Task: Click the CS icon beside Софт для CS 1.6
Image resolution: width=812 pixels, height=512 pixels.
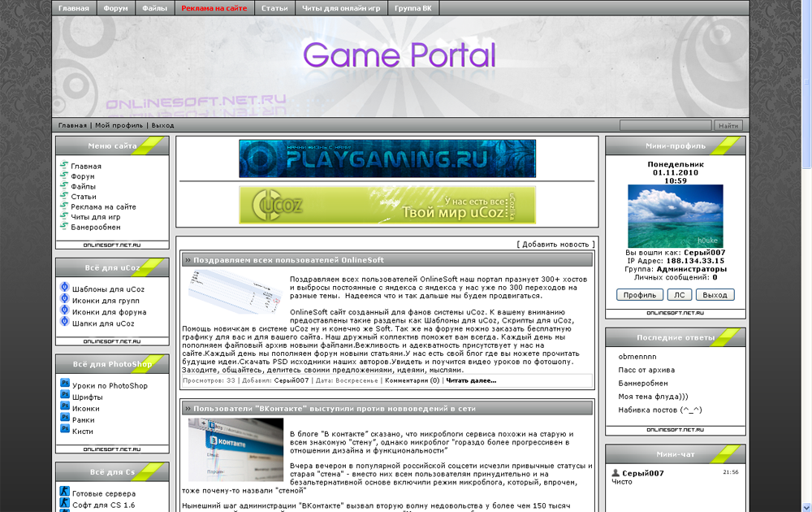Action: (x=65, y=503)
